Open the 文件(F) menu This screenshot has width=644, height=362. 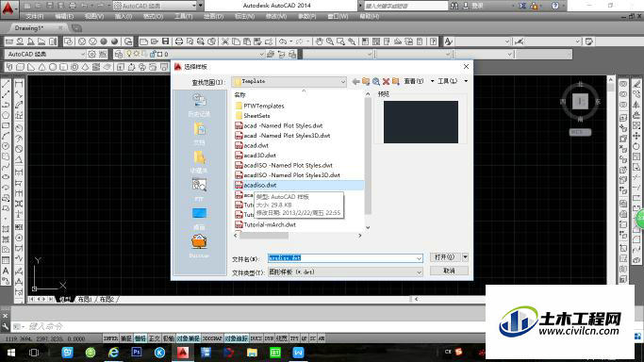click(35, 16)
